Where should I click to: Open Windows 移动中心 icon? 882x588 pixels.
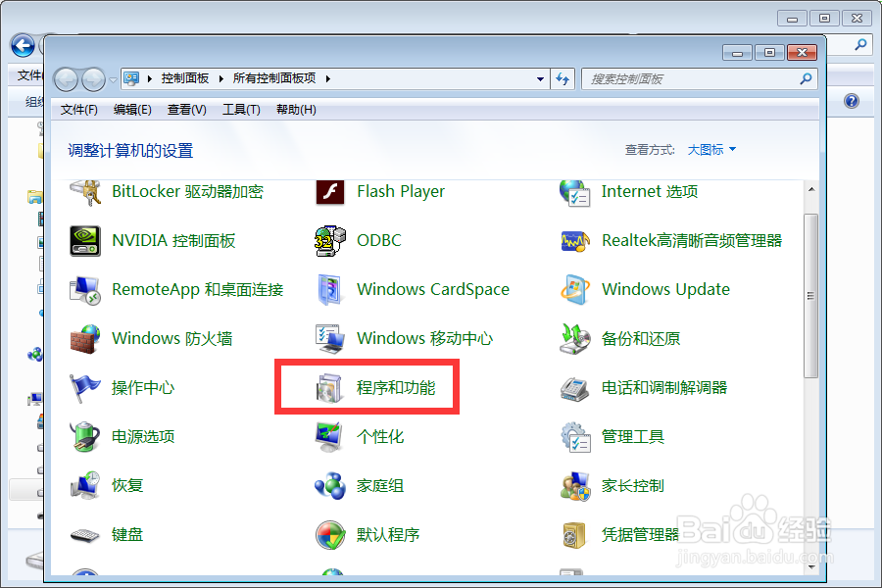click(x=330, y=339)
